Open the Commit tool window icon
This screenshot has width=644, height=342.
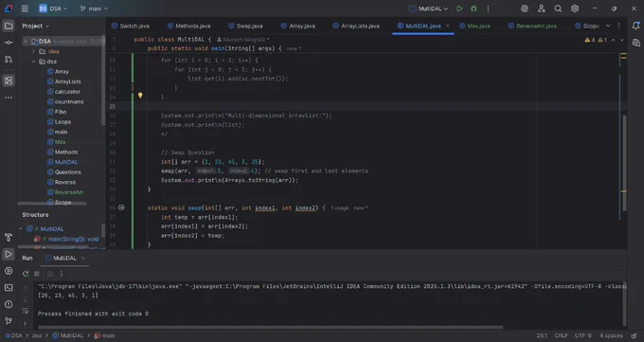9,43
